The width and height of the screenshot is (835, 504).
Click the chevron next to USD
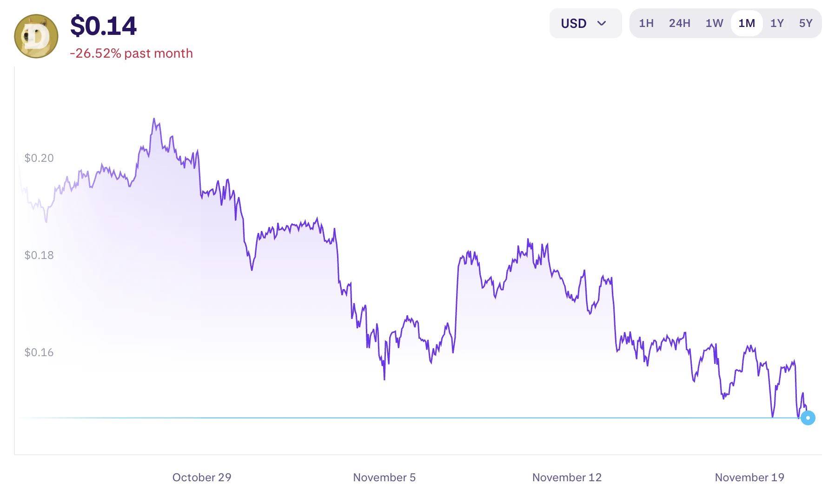602,23
